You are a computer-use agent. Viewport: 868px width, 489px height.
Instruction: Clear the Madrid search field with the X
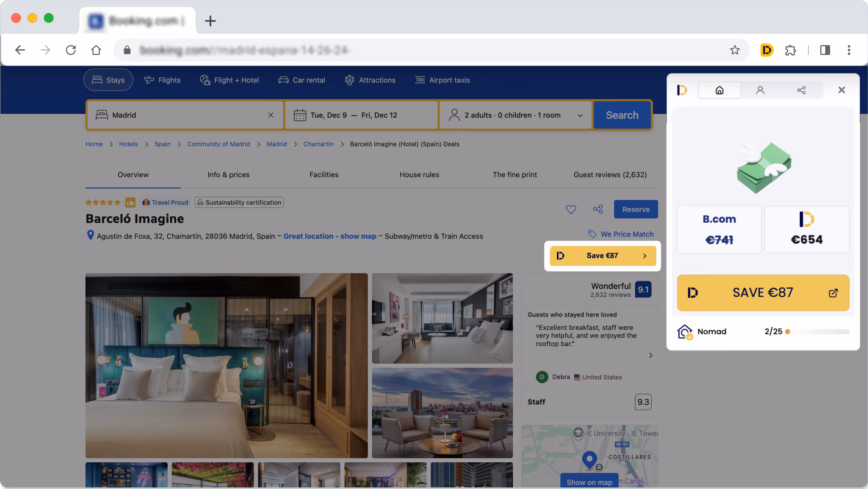(x=271, y=115)
